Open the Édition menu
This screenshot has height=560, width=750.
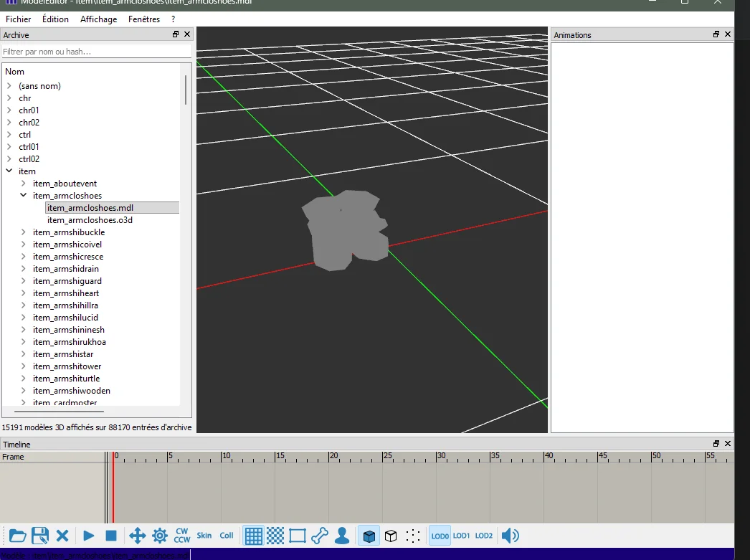(55, 19)
